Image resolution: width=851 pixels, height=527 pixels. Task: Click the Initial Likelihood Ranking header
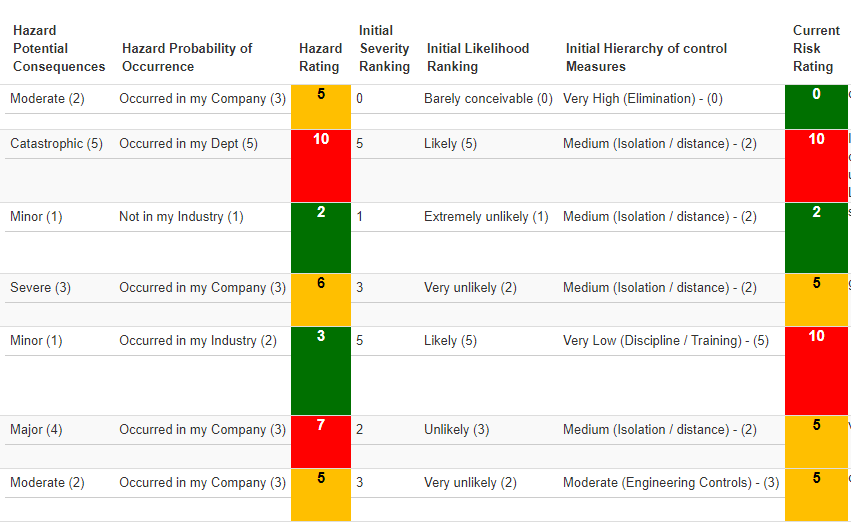tap(478, 57)
